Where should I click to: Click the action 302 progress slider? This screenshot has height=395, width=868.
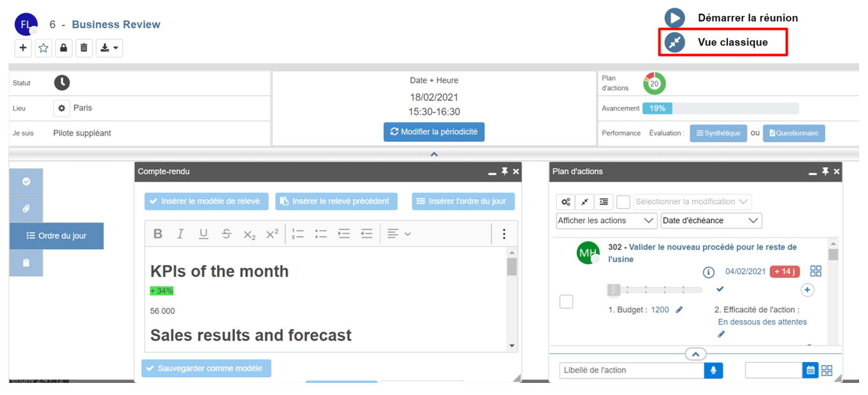pyautogui.click(x=655, y=290)
